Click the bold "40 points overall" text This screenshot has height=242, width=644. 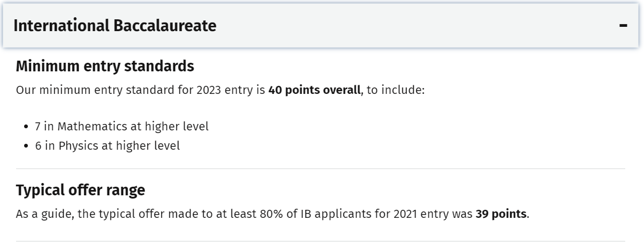(314, 90)
